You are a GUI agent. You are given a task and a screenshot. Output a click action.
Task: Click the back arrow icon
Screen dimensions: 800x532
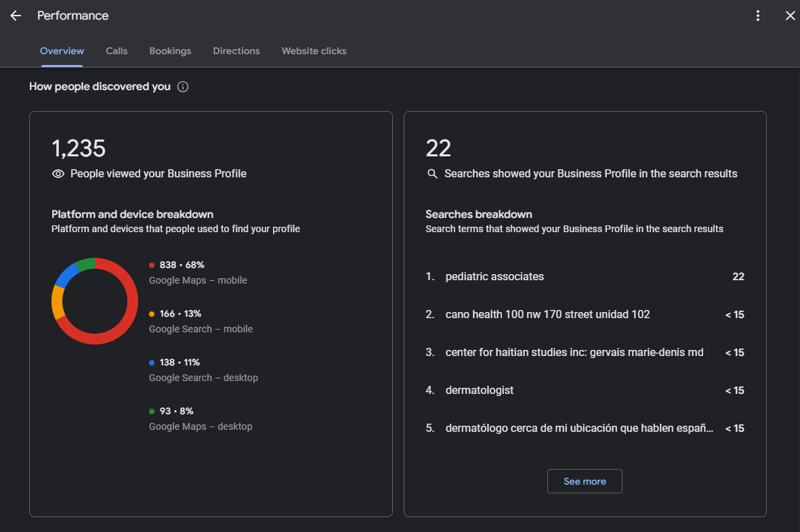16,16
